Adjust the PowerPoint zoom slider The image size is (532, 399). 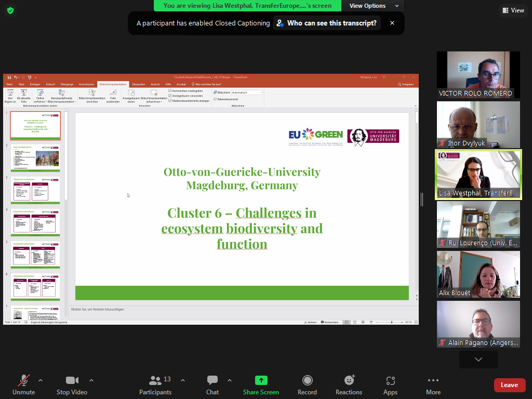[x=392, y=322]
